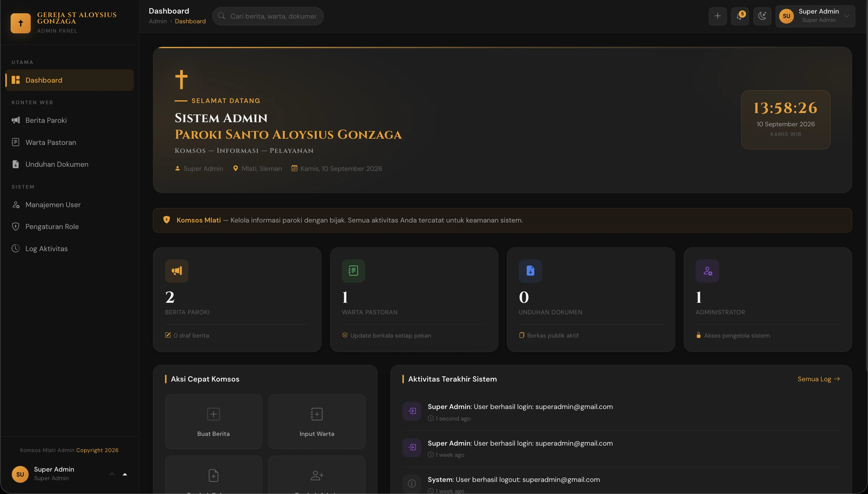Screen dimensions: 868x494
Task: Select Dashboard in the sidebar menu
Action: pyautogui.click(x=70, y=80)
